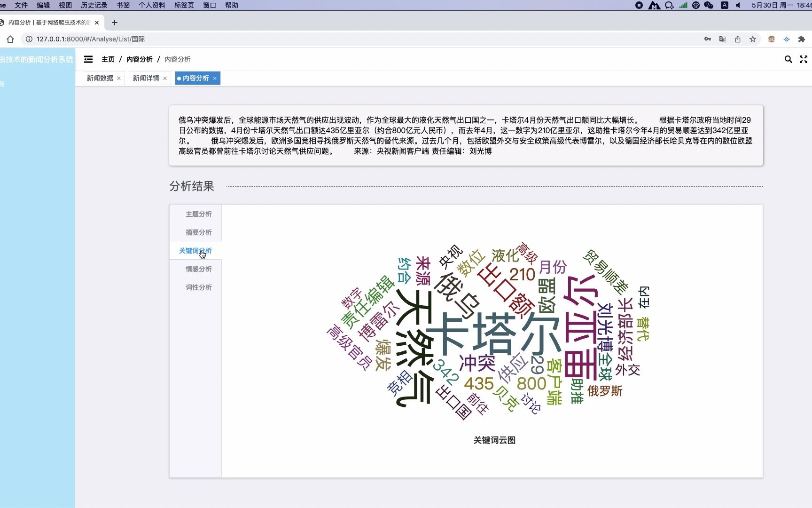Click the chat bubble menu bar icon
Screen dimensions: 812x508
click(x=669, y=5)
